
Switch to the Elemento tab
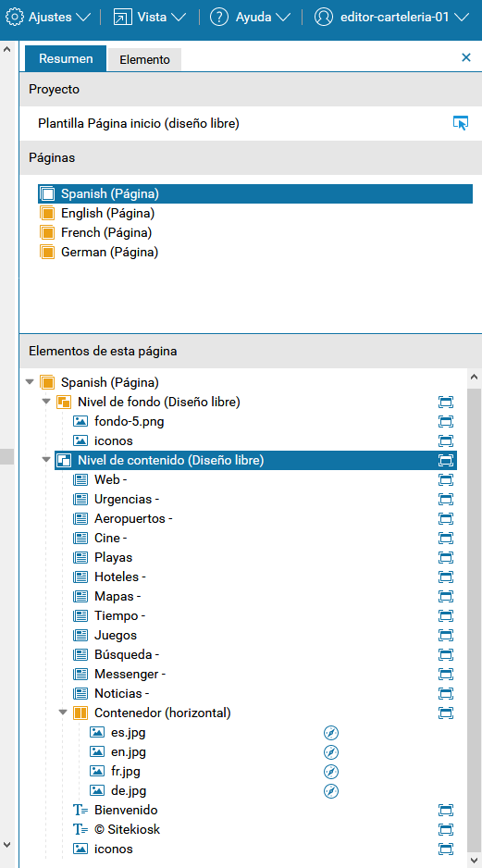pyautogui.click(x=144, y=59)
